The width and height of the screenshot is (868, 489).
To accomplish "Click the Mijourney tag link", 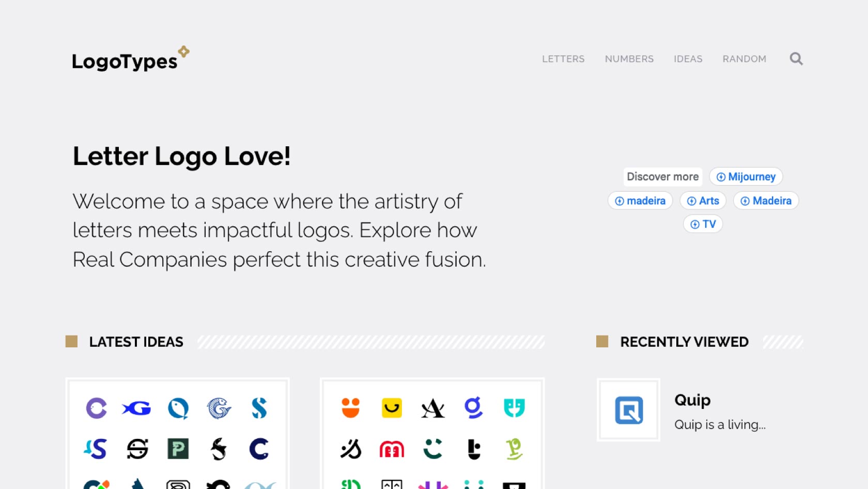I will pyautogui.click(x=746, y=177).
